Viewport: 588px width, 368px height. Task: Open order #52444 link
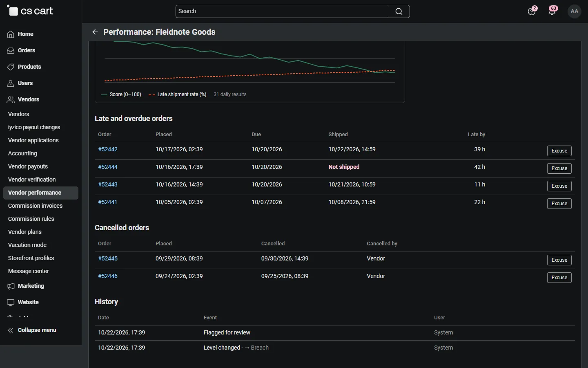(x=108, y=167)
